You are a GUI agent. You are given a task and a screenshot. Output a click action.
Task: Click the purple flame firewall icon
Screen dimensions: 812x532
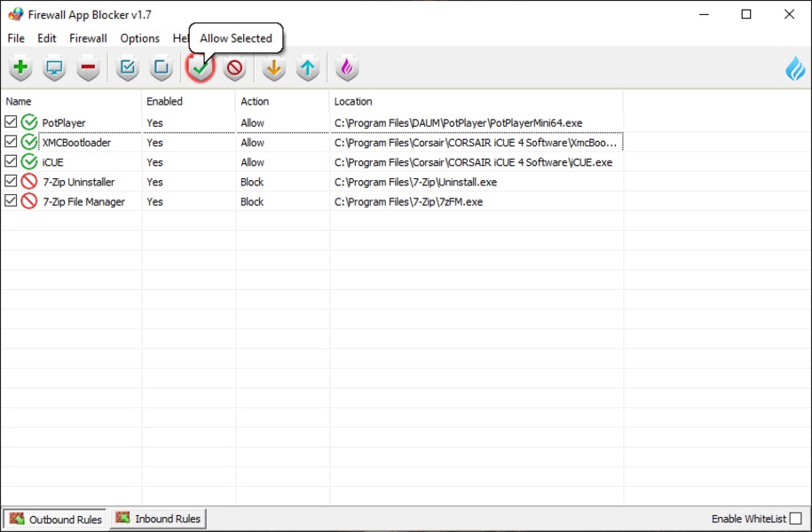click(346, 67)
